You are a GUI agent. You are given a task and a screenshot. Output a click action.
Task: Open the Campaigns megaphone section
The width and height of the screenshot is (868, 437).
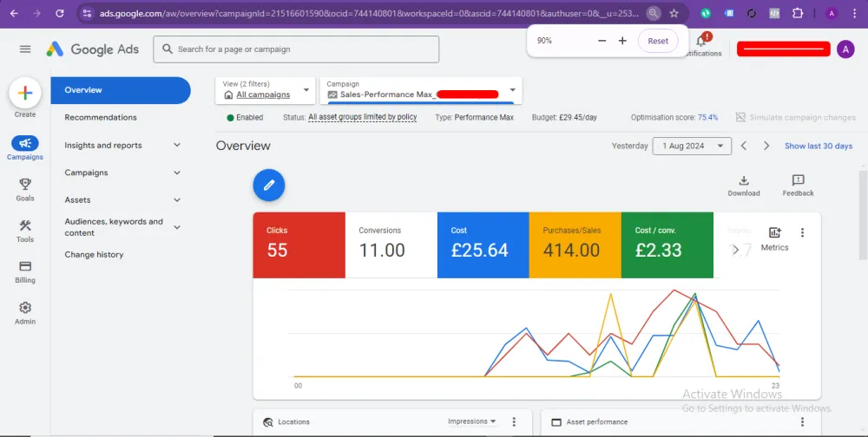25,148
